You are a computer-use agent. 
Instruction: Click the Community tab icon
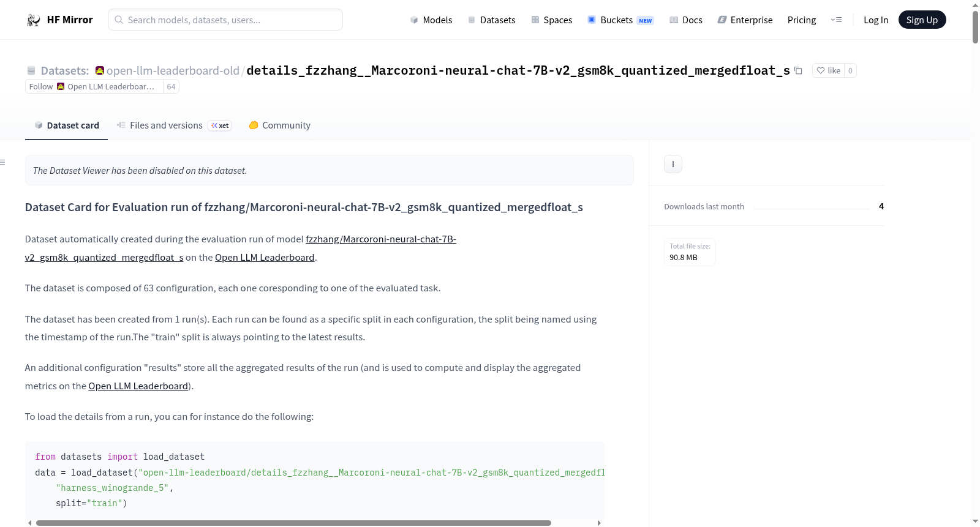pyautogui.click(x=254, y=125)
